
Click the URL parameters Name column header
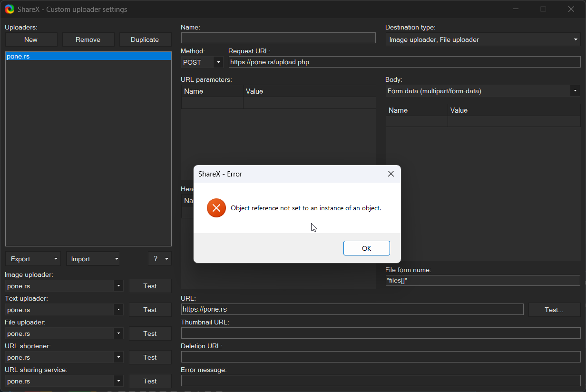coord(212,91)
